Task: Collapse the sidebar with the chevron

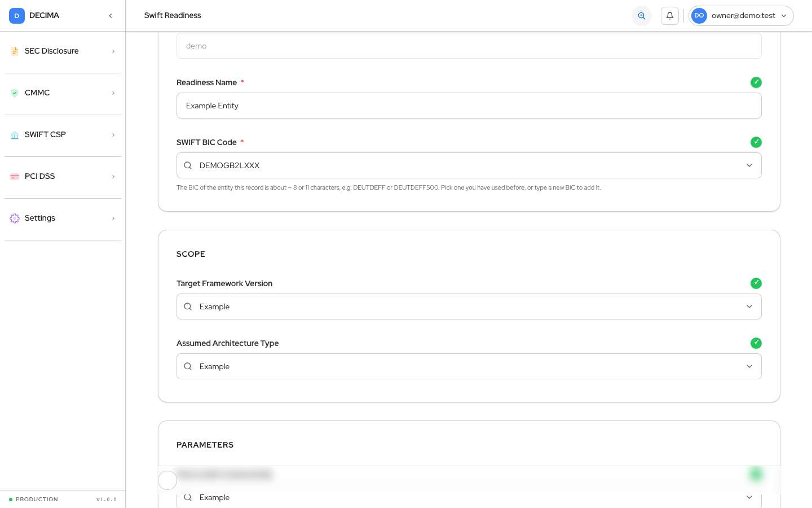Action: (111, 16)
